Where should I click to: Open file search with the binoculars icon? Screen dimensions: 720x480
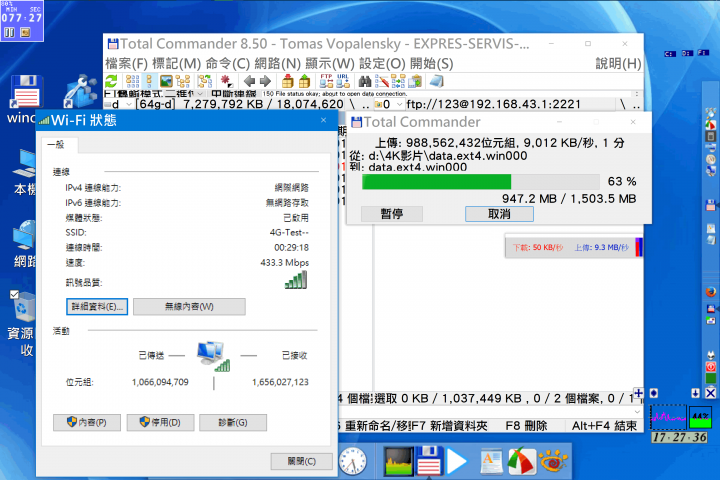pos(365,82)
